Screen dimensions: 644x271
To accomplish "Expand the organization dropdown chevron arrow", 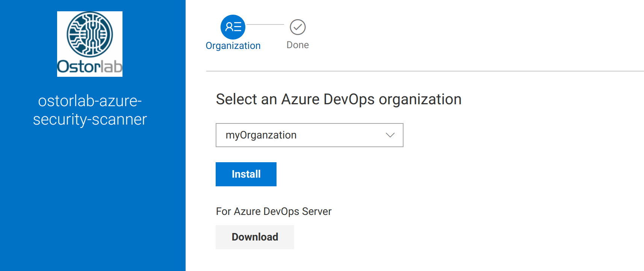I will (390, 135).
